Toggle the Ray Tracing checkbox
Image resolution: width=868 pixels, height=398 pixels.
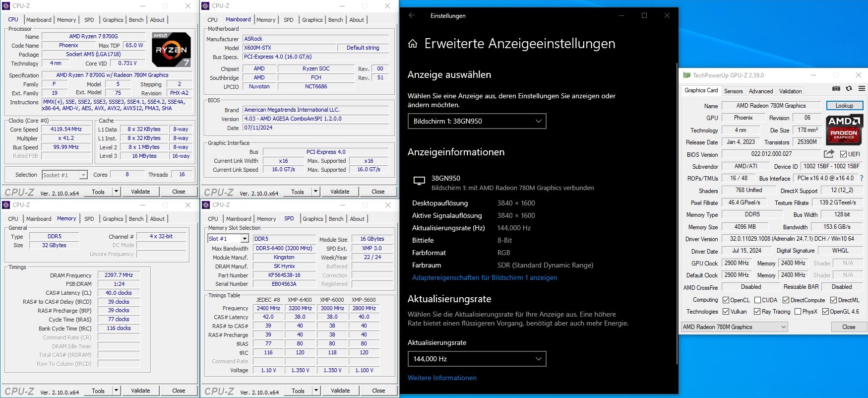click(757, 312)
